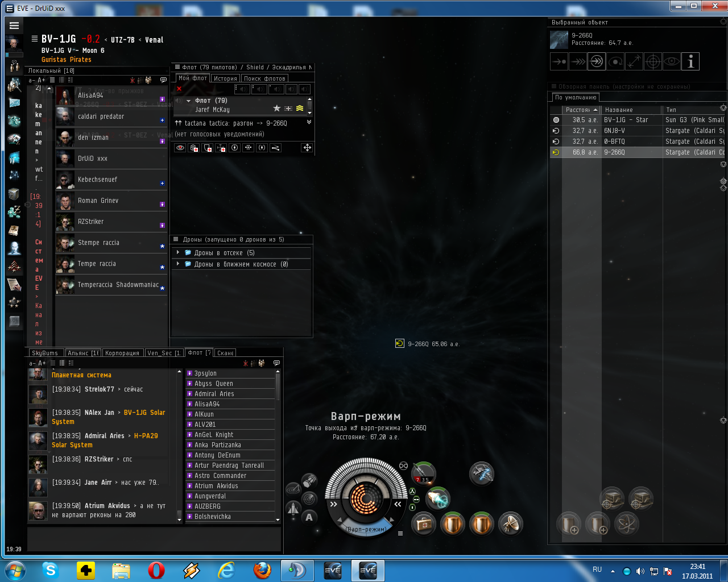The width and height of the screenshot is (728, 582).
Task: Open the scanner icon left of the HUD
Action: (x=309, y=499)
